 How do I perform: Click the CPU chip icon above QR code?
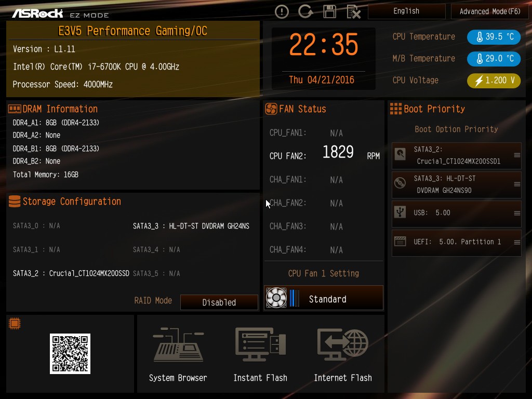(x=15, y=324)
